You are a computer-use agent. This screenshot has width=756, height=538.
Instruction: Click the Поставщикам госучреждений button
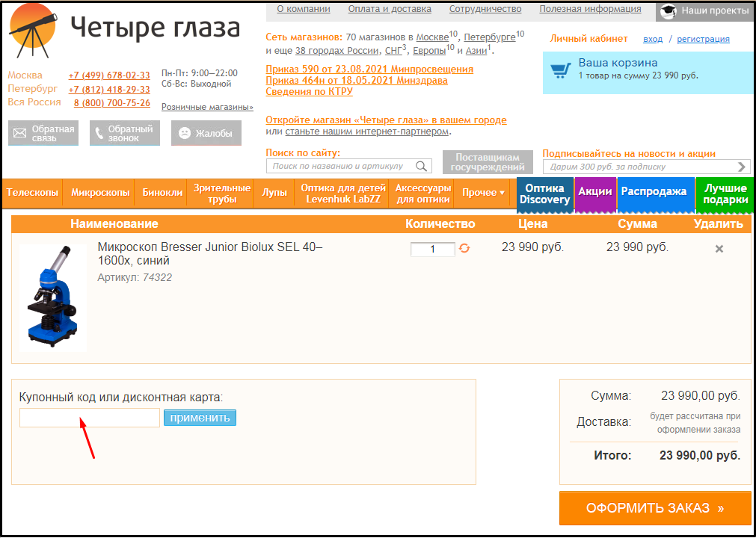tap(488, 162)
